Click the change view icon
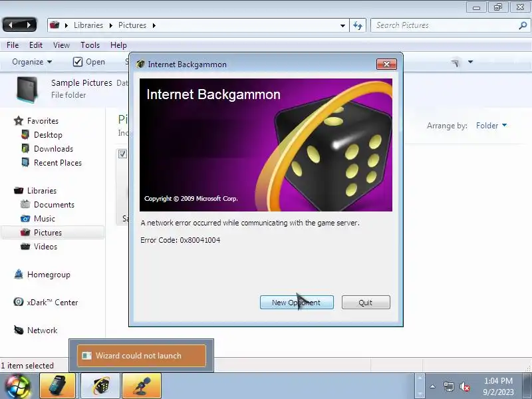The height and width of the screenshot is (399, 532). coord(455,63)
